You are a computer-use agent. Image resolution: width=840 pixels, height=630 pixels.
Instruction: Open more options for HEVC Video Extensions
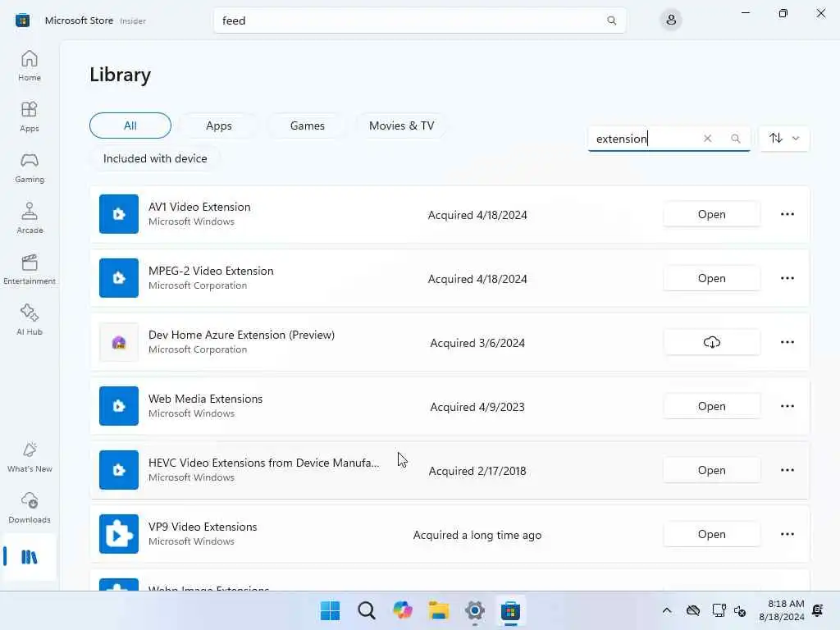pos(787,470)
